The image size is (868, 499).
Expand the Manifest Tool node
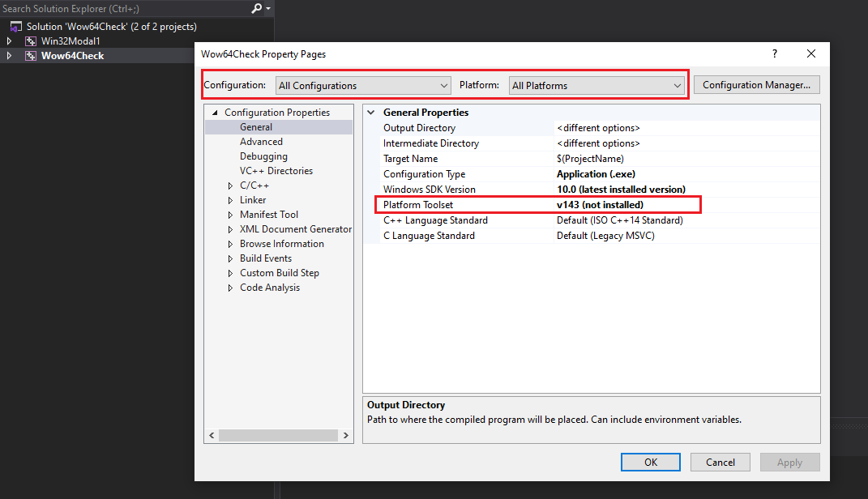coord(230,215)
